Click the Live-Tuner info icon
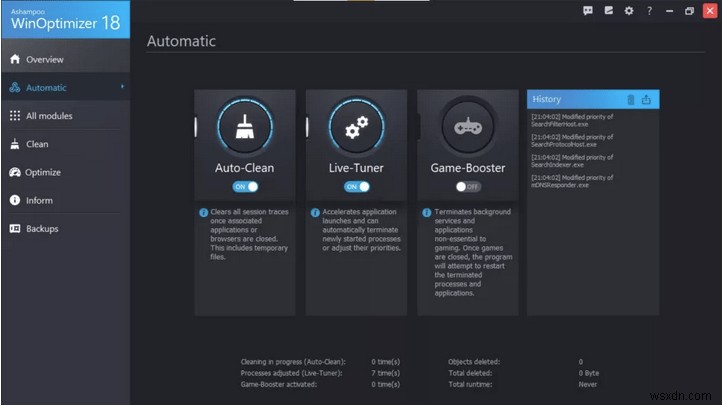 [315, 212]
